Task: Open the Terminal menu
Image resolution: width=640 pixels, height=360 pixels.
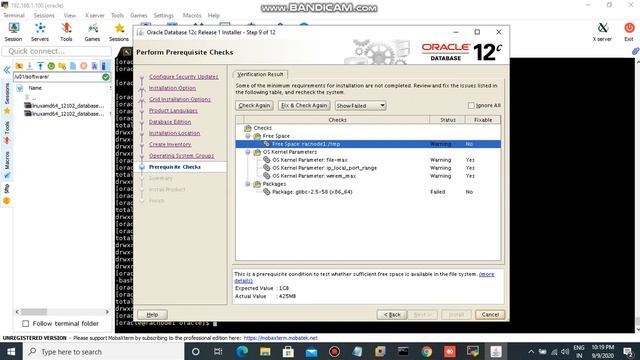Action: pyautogui.click(x=14, y=15)
